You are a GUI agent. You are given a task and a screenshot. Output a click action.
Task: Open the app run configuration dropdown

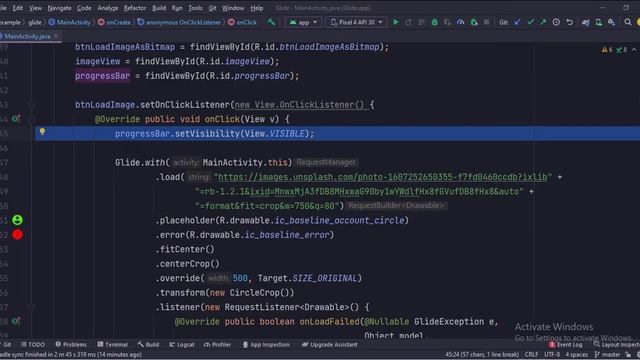pos(303,22)
